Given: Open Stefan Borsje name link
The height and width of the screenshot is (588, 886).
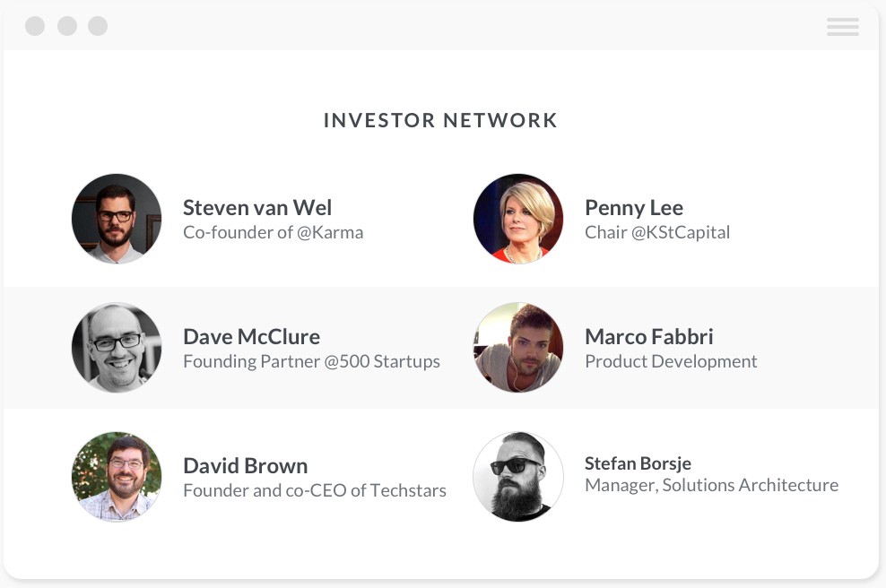Looking at the screenshot, I should click(x=638, y=463).
